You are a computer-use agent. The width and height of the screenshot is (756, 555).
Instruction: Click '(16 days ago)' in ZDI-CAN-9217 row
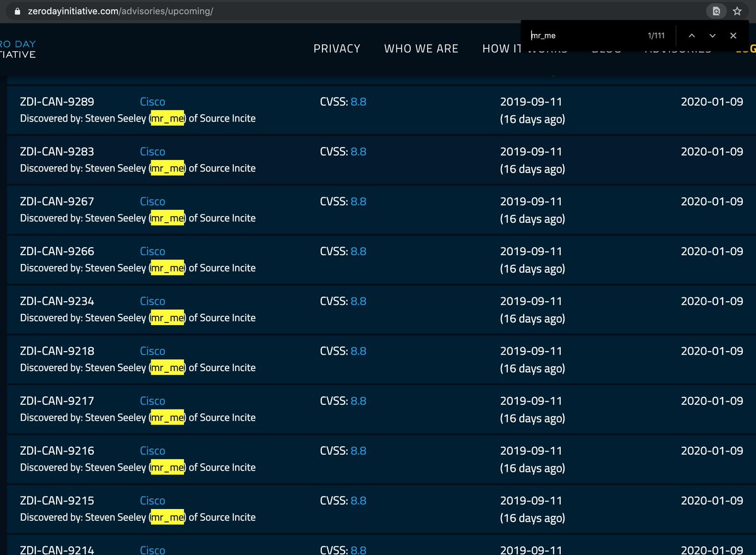[x=532, y=418]
